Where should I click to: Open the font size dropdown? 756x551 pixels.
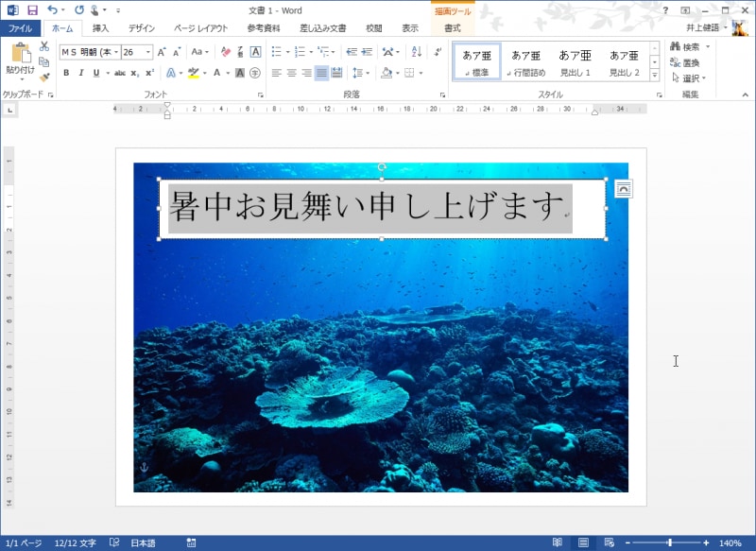pyautogui.click(x=148, y=52)
